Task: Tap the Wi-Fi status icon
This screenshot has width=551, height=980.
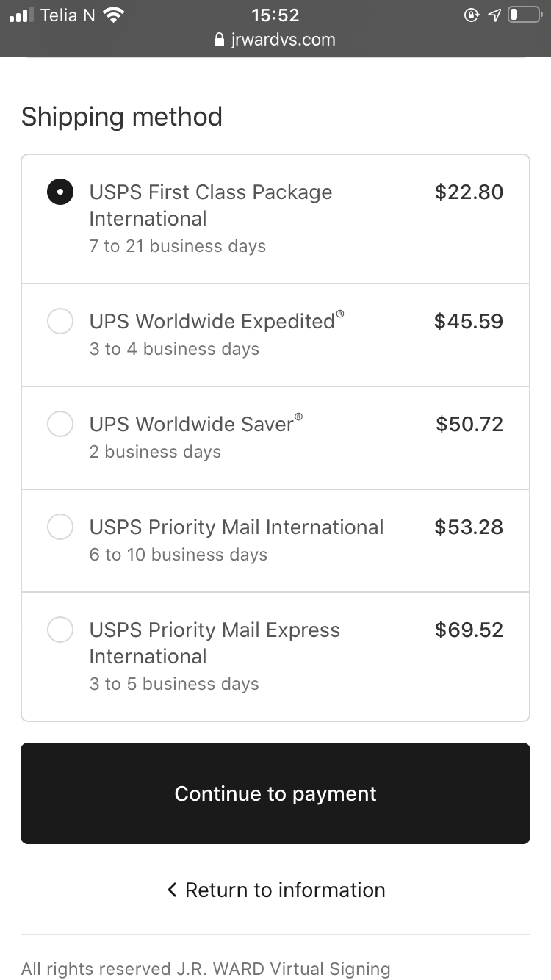Action: coord(113,15)
